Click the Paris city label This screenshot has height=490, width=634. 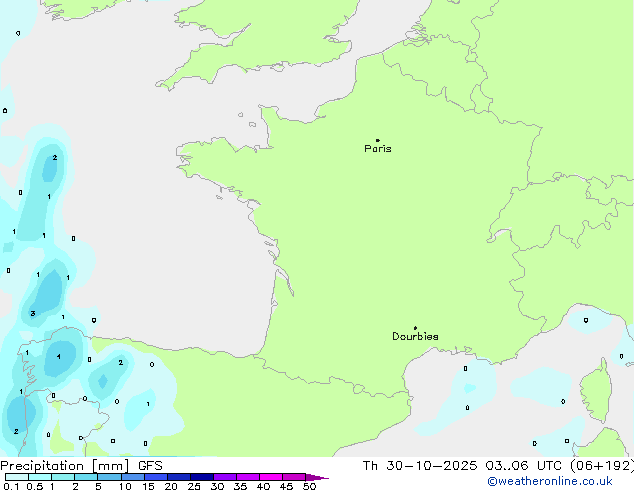[378, 149]
